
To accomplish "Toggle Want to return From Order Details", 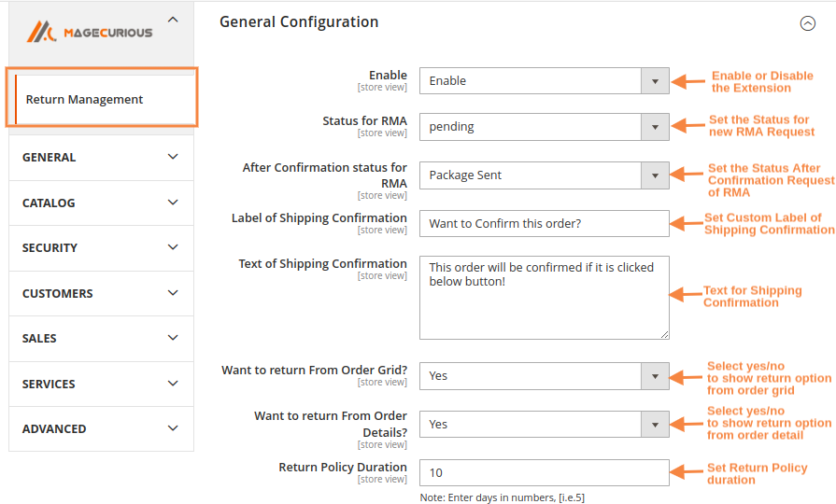I will pyautogui.click(x=544, y=425).
